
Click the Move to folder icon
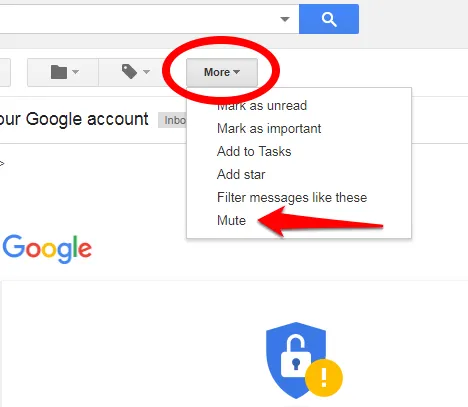click(x=59, y=72)
